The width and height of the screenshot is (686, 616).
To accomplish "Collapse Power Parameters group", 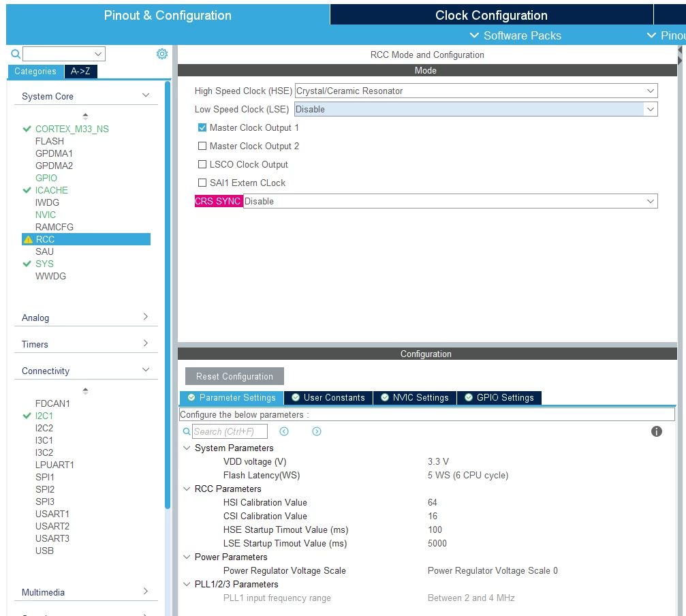I will [187, 557].
